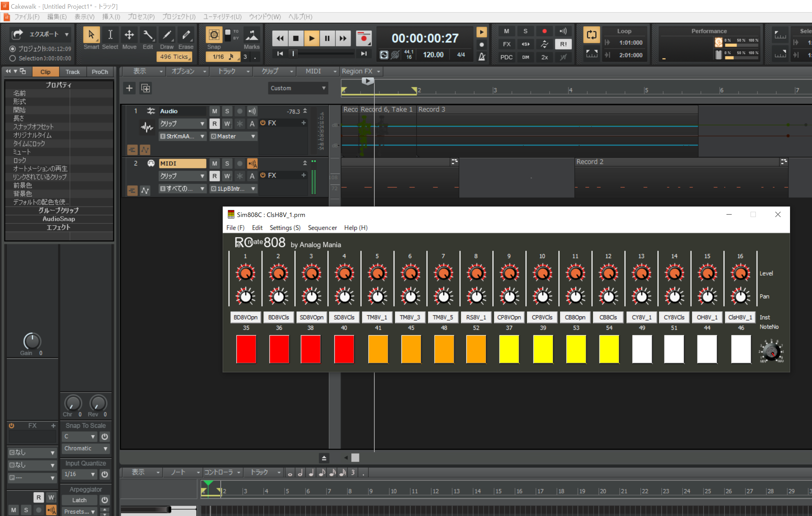812x516 pixels.
Task: Click the Fast Forward button
Action: pyautogui.click(x=343, y=38)
